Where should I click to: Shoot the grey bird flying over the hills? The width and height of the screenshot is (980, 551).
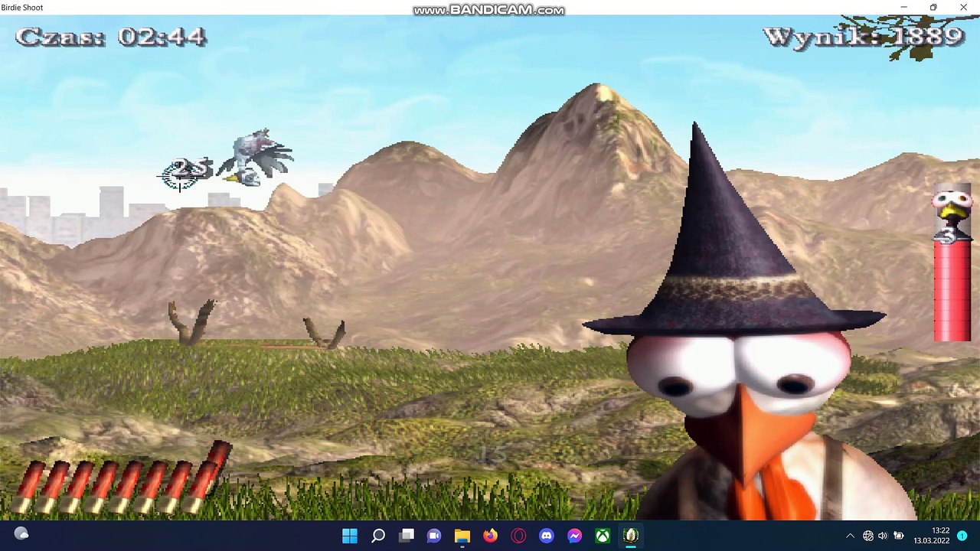pos(256,158)
